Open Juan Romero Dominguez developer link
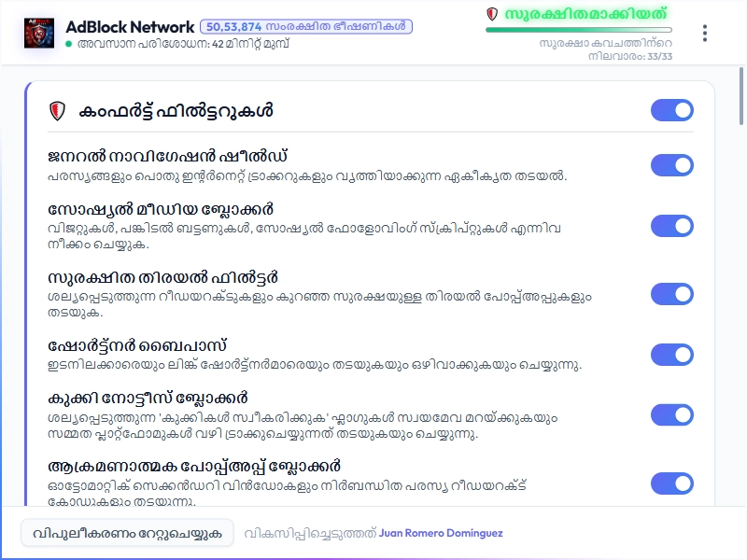Screen dimensions: 747x560 click(x=441, y=533)
